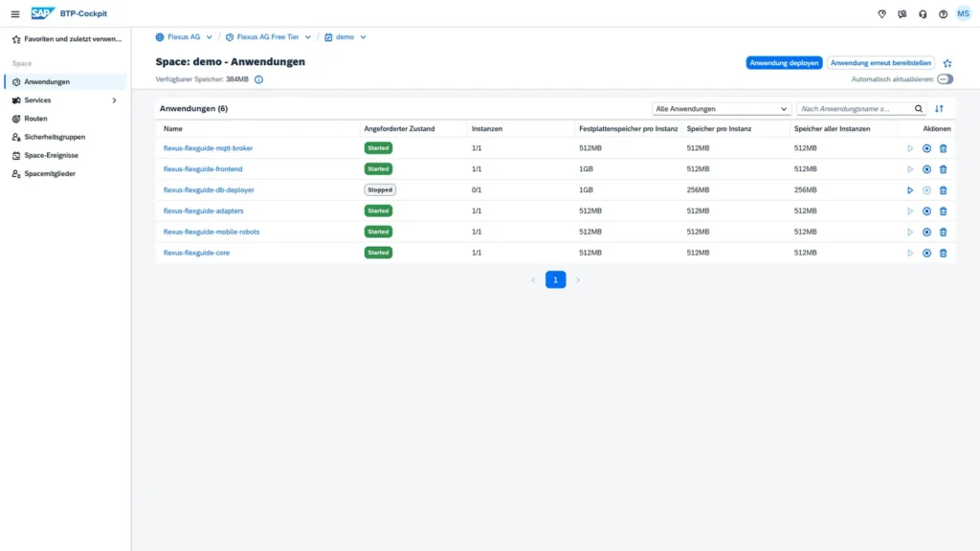
Task: Open the Alle Anwendungen filter dropdown
Action: (x=721, y=108)
